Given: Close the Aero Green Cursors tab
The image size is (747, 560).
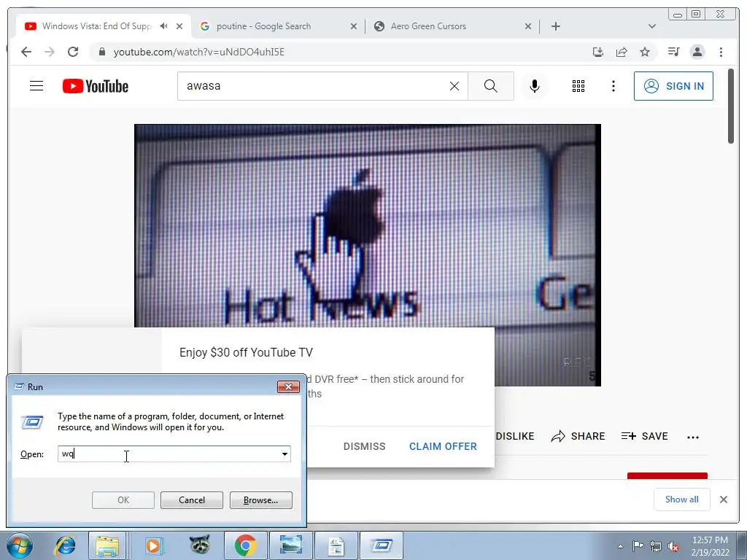Looking at the screenshot, I should tap(528, 26).
